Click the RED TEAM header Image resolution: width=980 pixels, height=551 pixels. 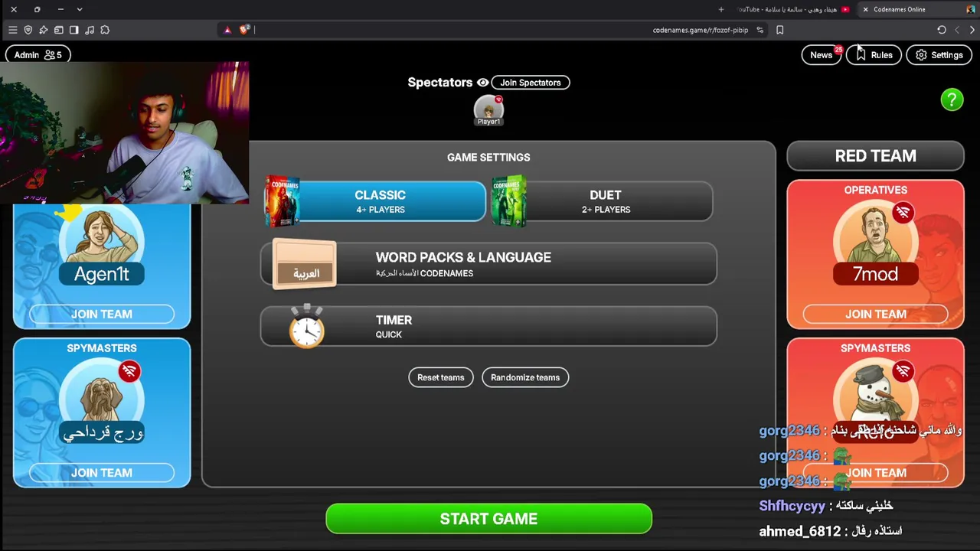[875, 156]
